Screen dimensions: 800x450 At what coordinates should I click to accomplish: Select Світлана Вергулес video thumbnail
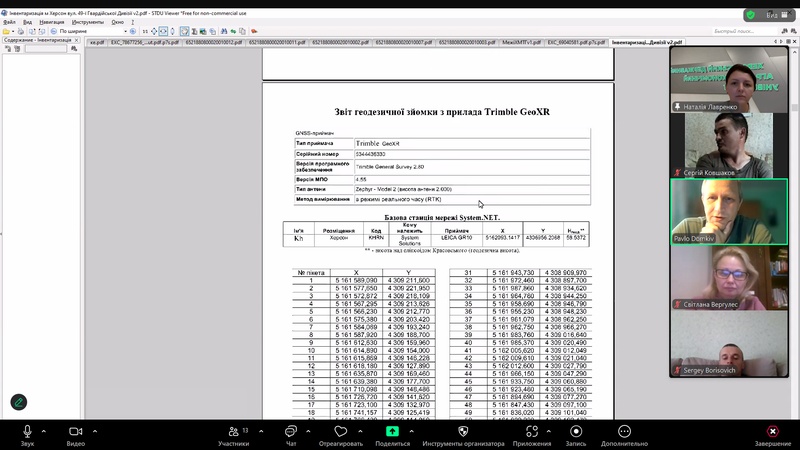[729, 278]
